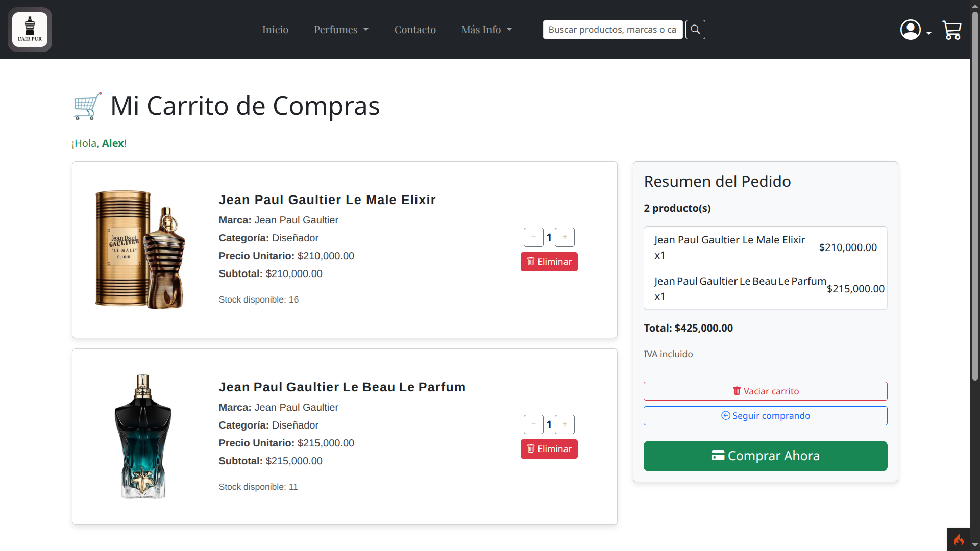The image size is (980, 551).
Task: Click Seguir comprando to continue shopping
Action: tap(766, 416)
